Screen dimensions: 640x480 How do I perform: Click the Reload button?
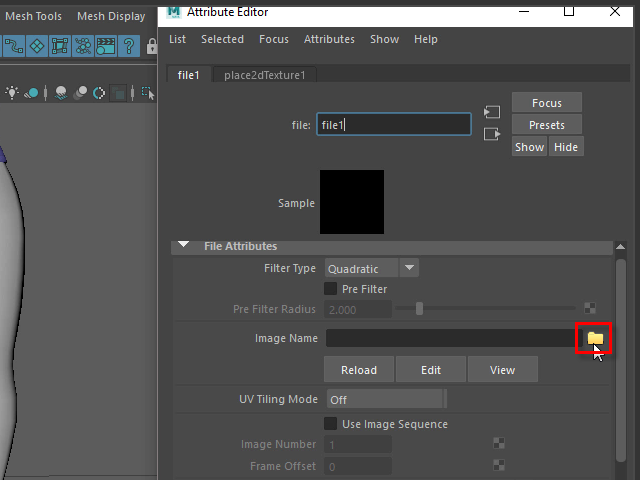358,370
